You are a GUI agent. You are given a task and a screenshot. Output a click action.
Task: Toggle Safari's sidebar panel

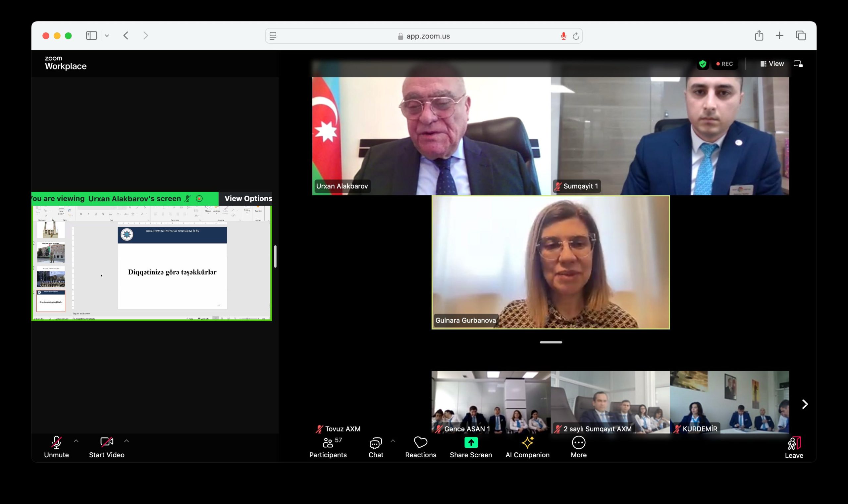click(x=91, y=36)
